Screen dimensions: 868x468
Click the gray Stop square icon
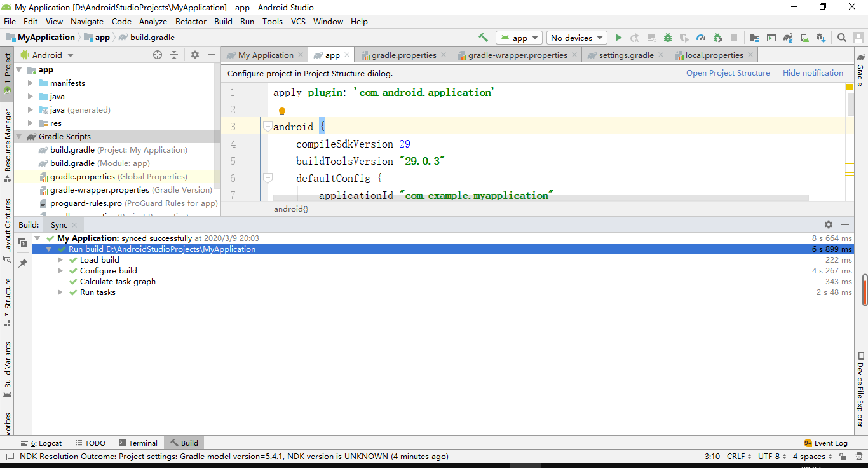coord(734,38)
